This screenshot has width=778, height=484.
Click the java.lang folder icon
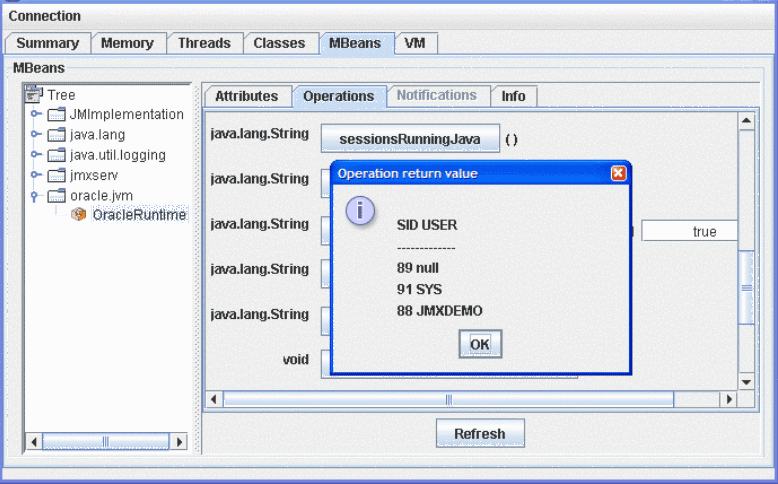(56, 135)
